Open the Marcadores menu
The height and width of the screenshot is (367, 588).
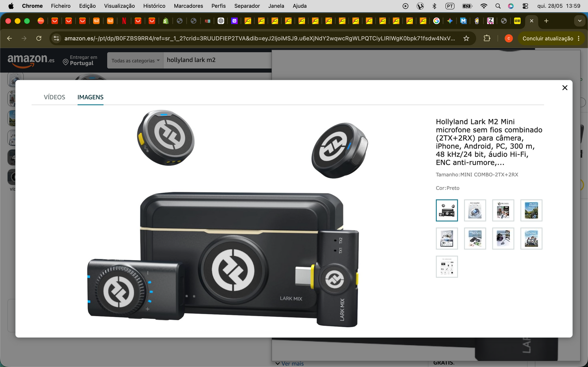pyautogui.click(x=188, y=6)
